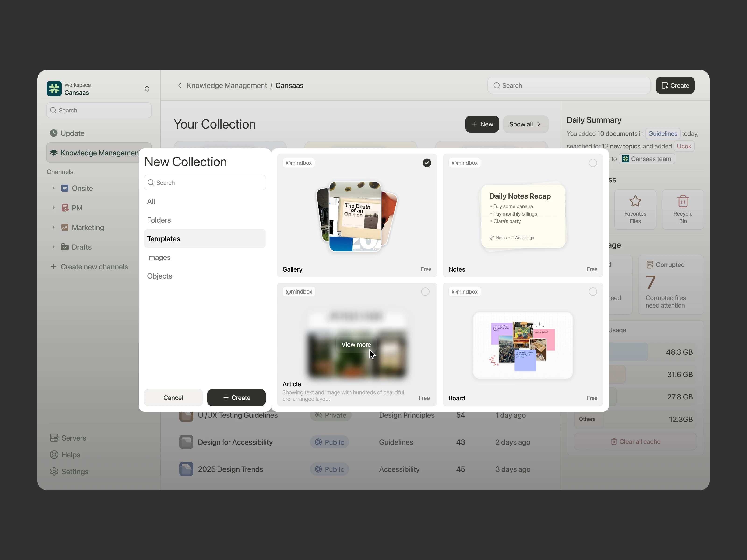747x560 pixels.
Task: Focus the top bar Search field
Action: (569, 85)
